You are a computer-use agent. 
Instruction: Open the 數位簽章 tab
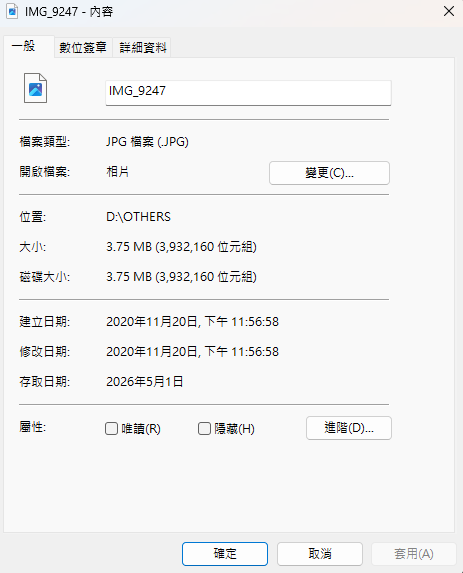click(x=83, y=48)
